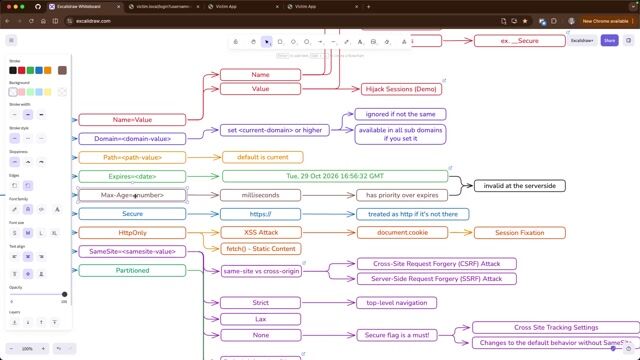Viewport: 640px width, 360px height.
Task: Select the Arrow tool
Action: (320, 42)
